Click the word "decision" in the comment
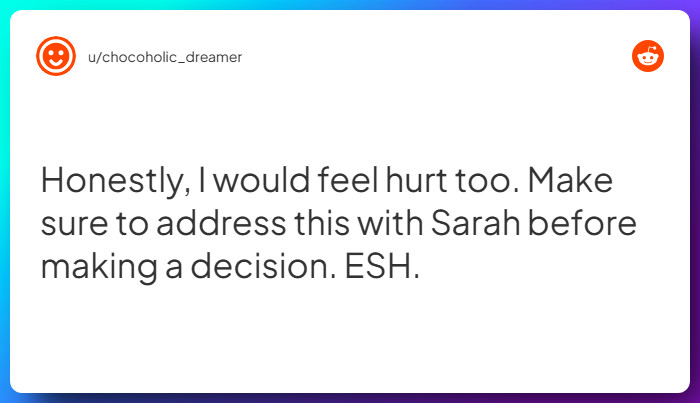The height and width of the screenshot is (403, 700). pyautogui.click(x=263, y=266)
